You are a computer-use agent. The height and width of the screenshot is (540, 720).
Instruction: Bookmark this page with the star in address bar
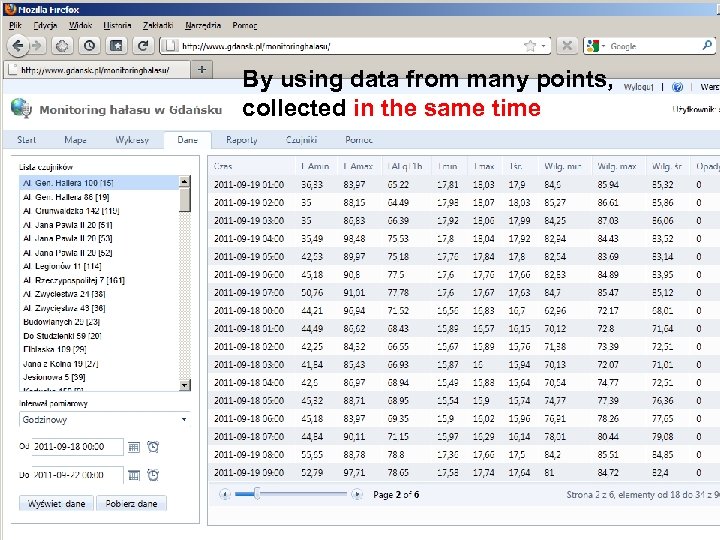[x=530, y=45]
